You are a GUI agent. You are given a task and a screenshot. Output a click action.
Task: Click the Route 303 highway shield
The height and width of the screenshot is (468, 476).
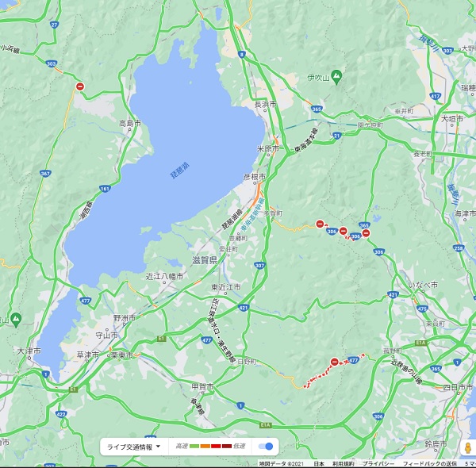[x=52, y=62]
